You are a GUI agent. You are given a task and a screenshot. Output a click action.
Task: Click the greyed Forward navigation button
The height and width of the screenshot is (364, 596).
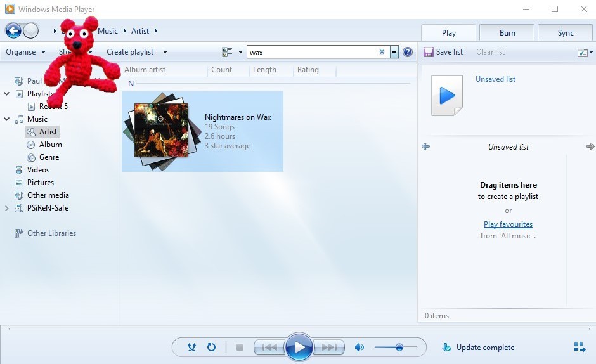[x=31, y=31]
